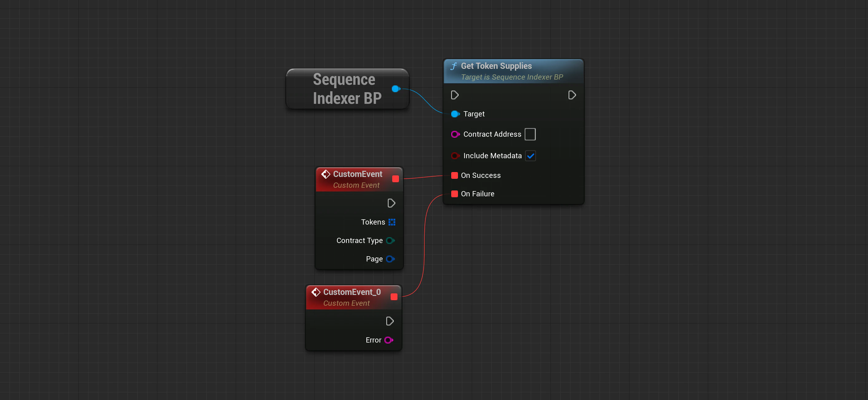Click the dark red Include Metadata pin
Screen dimensions: 868x400
click(455, 155)
